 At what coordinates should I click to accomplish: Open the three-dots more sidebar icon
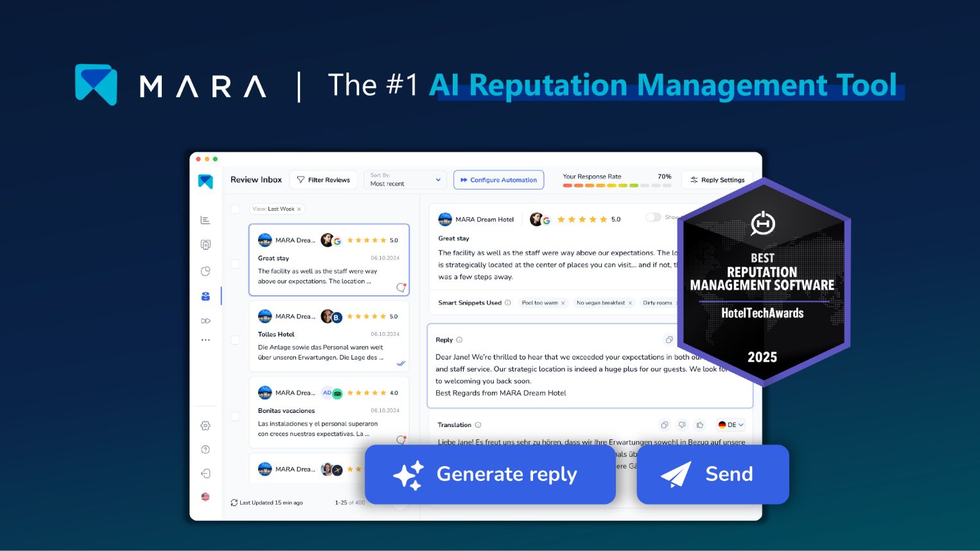click(206, 340)
